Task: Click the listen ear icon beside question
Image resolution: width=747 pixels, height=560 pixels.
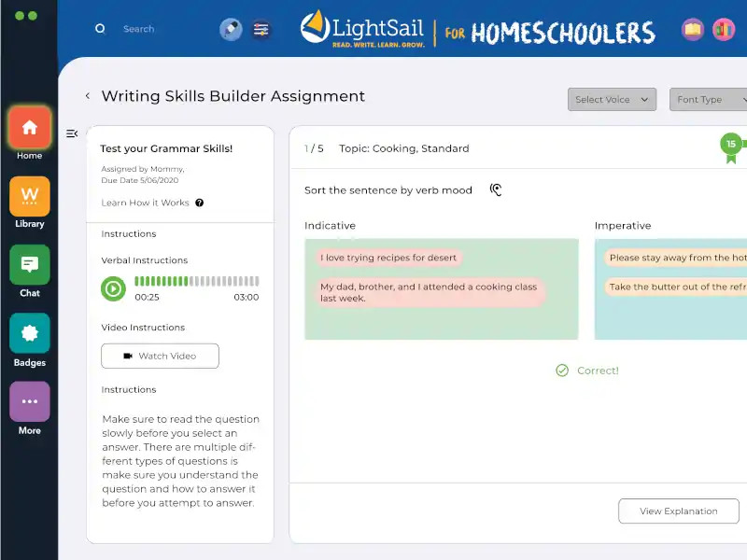Action: (x=496, y=190)
